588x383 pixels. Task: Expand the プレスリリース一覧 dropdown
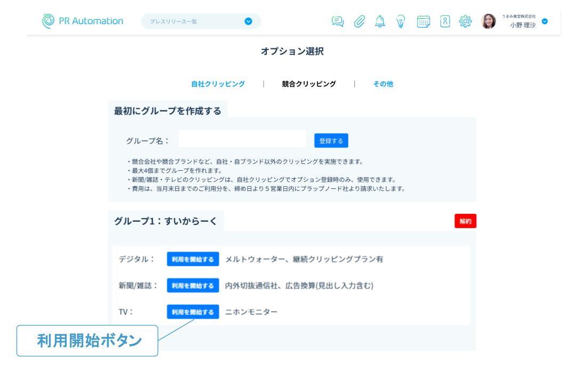(248, 21)
